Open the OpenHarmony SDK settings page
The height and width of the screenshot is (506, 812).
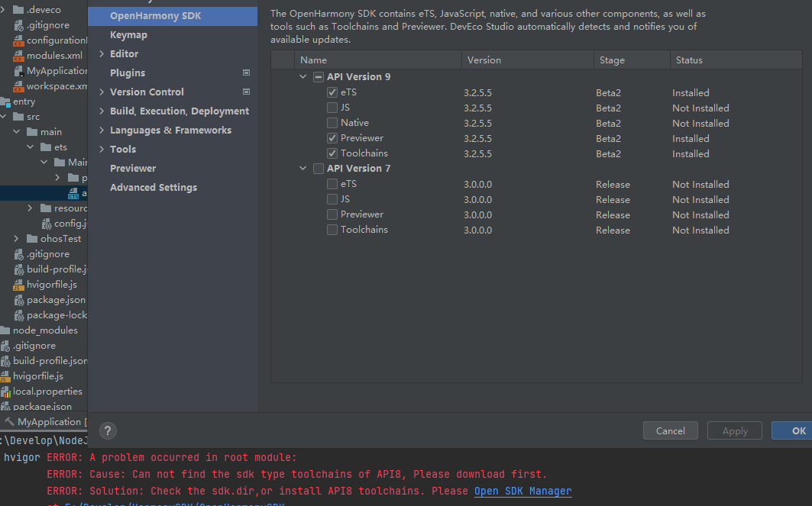pos(173,16)
